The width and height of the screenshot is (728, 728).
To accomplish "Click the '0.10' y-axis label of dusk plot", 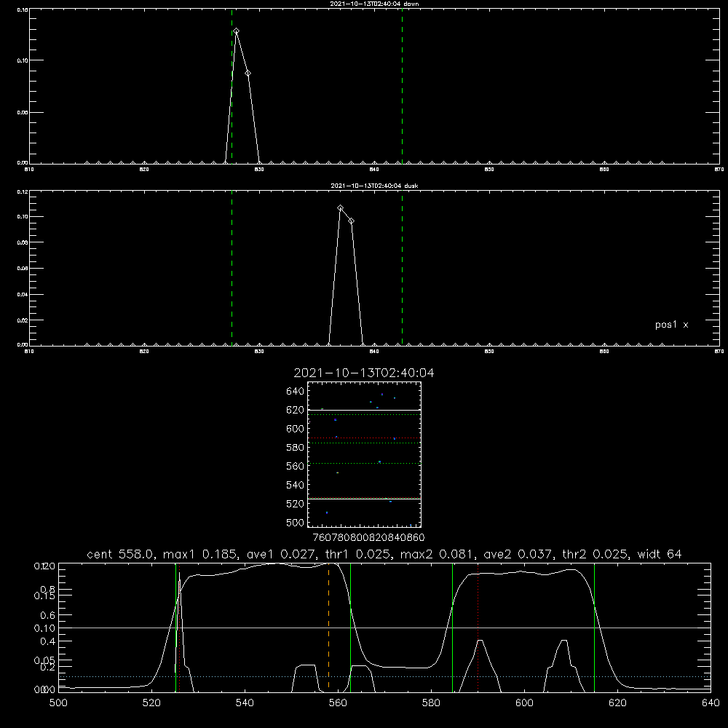I will pos(23,217).
